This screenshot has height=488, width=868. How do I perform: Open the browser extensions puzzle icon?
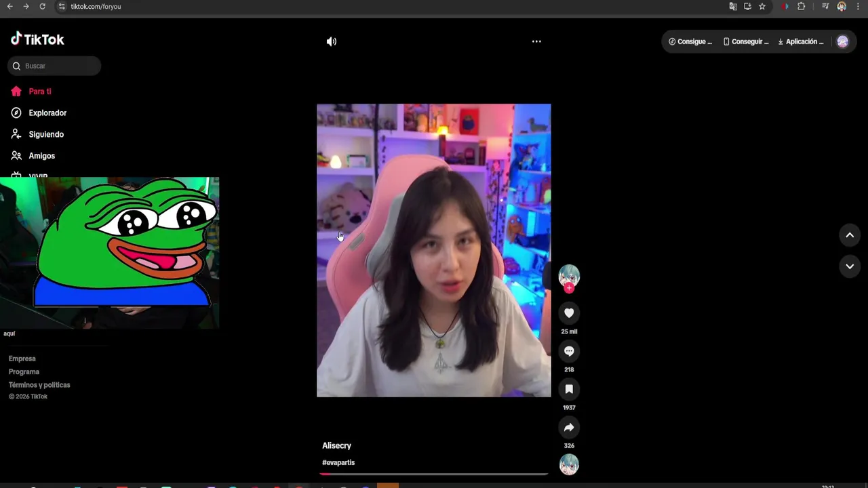pos(802,6)
